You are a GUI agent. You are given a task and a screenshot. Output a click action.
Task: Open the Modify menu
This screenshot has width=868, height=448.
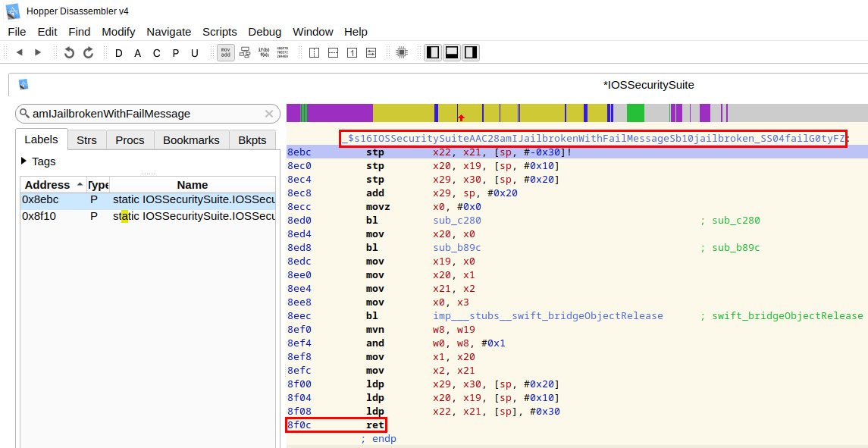(118, 32)
